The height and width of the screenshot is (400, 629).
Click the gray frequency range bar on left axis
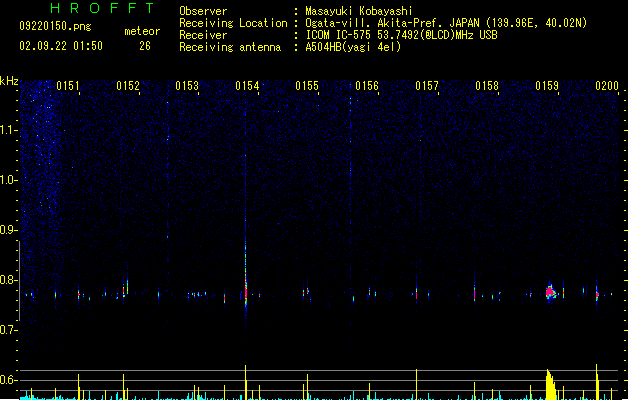tap(19, 280)
